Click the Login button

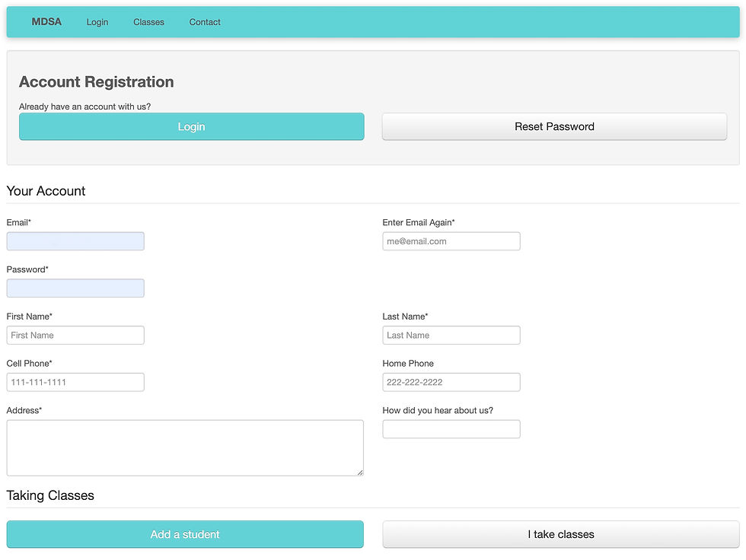191,126
